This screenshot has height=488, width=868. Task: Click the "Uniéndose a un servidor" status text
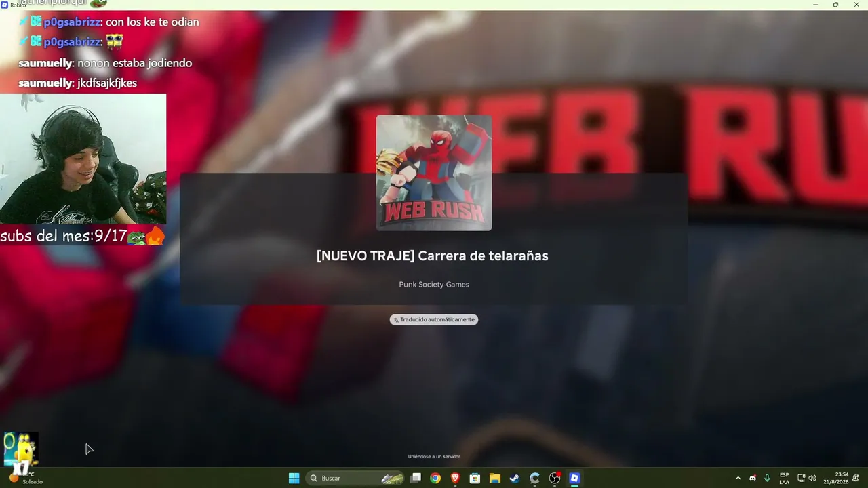coord(434,457)
